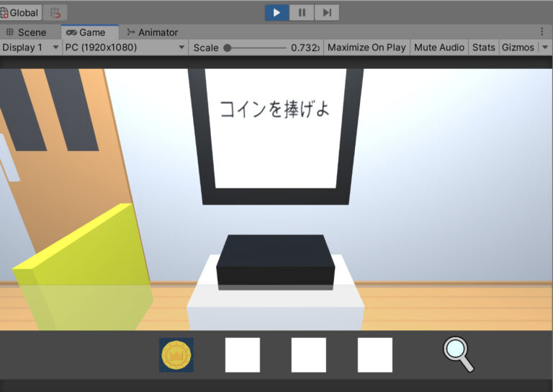Click the magnifying glass inspect icon

click(x=458, y=354)
